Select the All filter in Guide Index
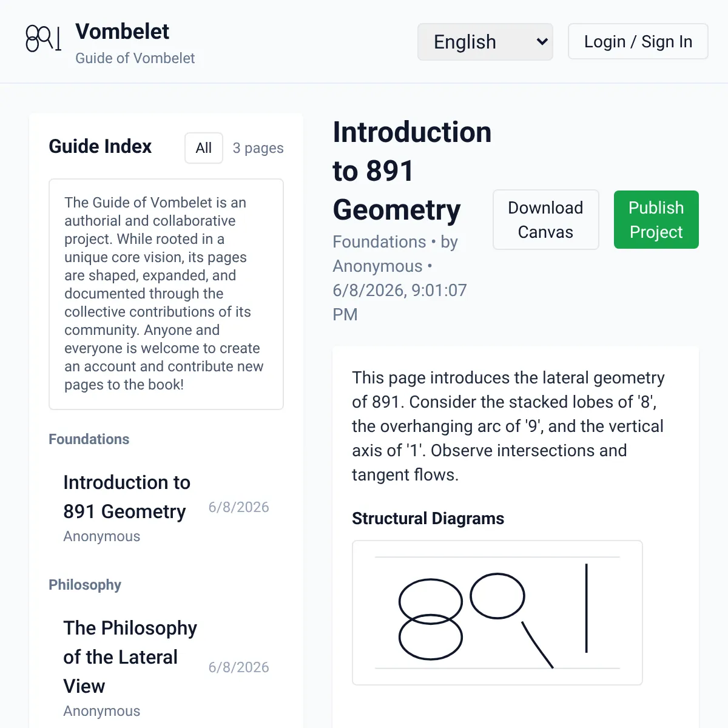 [204, 148]
